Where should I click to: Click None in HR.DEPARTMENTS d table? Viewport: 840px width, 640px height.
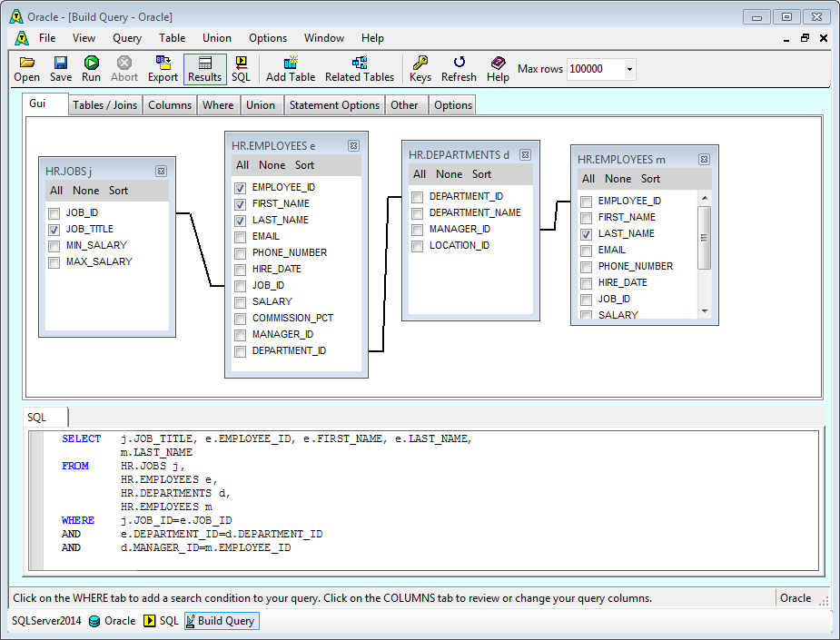click(x=449, y=174)
